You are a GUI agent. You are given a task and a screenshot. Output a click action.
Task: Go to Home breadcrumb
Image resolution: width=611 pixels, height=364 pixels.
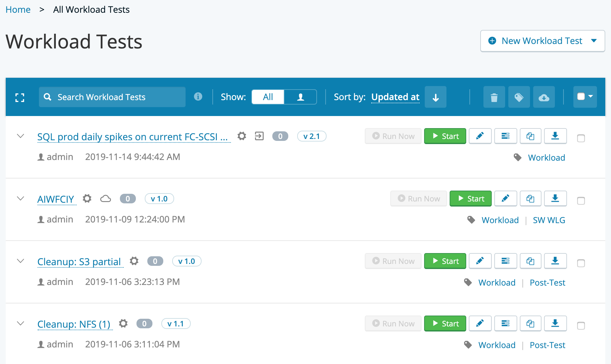pos(18,10)
